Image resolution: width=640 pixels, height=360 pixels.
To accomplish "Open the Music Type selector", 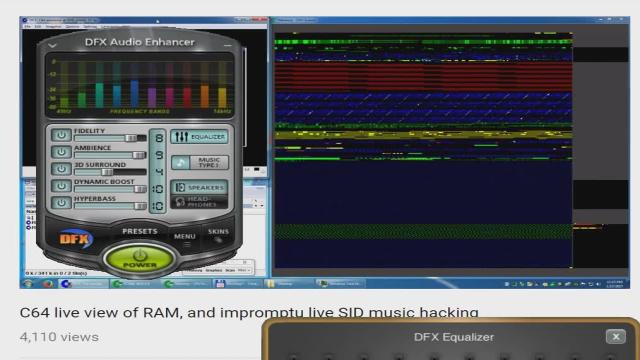I will pyautogui.click(x=209, y=162).
